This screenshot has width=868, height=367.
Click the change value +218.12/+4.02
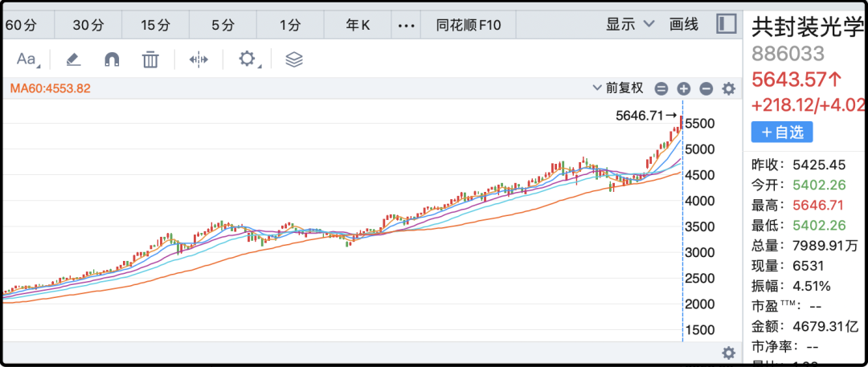(808, 104)
